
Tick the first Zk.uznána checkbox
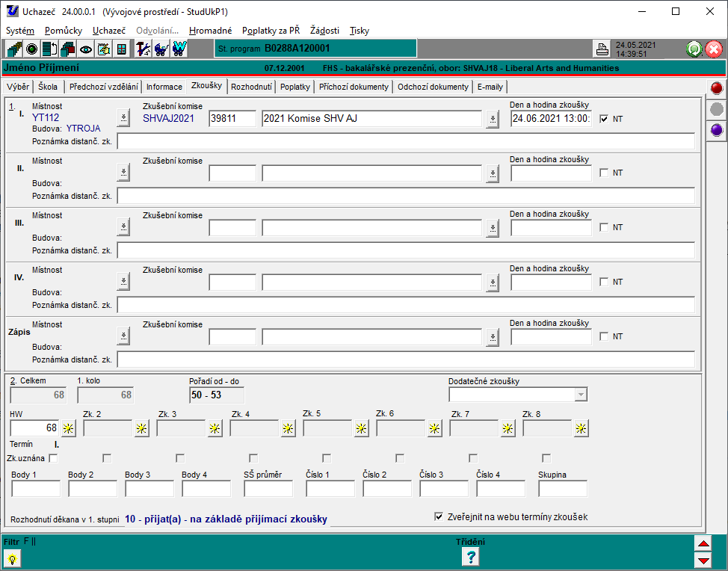(53, 457)
